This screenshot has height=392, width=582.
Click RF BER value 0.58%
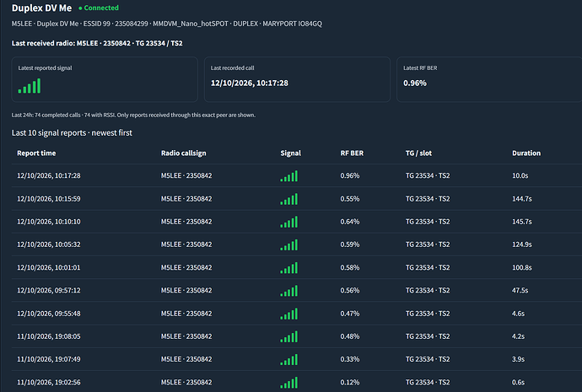[x=350, y=268]
